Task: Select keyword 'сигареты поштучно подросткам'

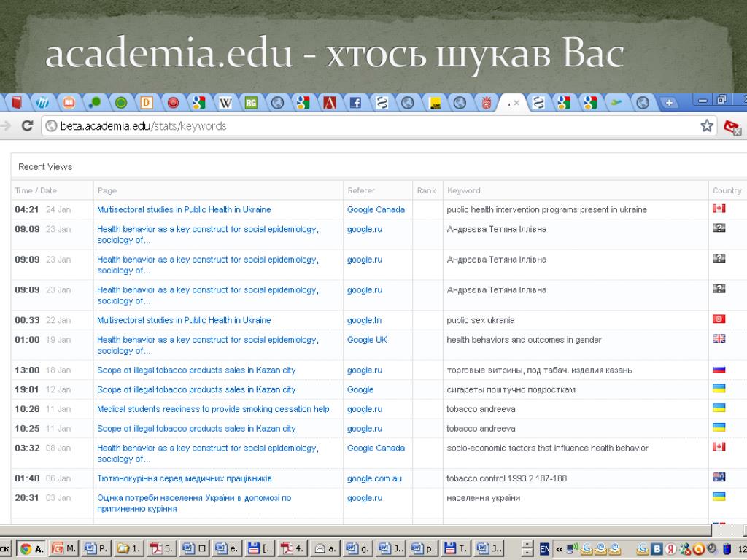Action: (511, 389)
